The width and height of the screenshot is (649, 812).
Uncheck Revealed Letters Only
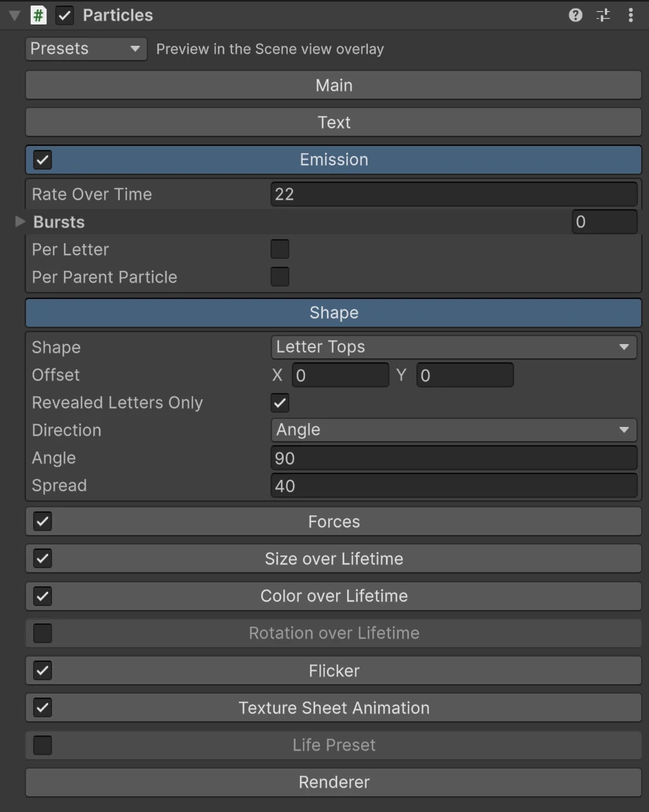[280, 403]
